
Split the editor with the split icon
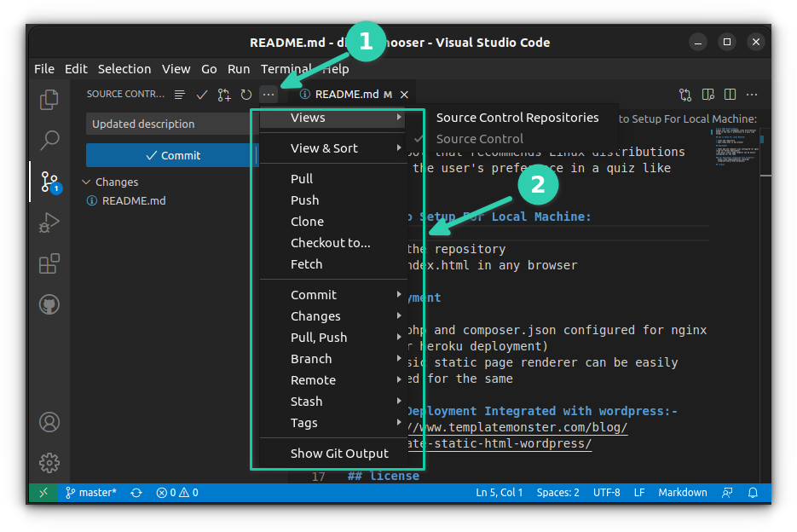(x=730, y=95)
